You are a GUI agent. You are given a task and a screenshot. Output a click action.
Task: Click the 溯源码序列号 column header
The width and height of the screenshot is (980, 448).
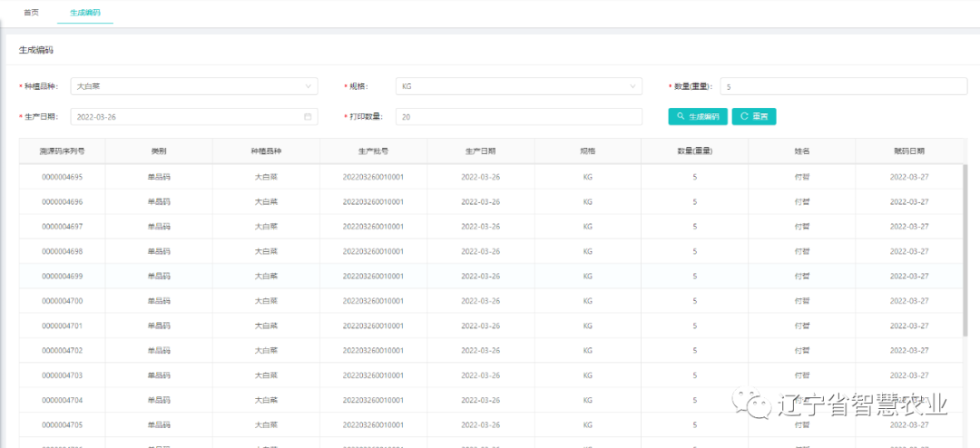(x=62, y=151)
